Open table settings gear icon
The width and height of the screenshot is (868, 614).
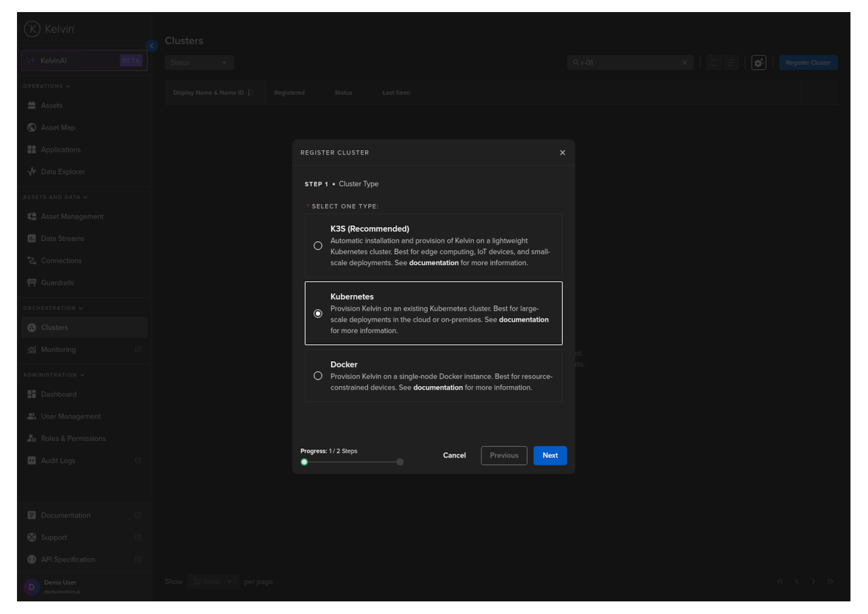[758, 63]
